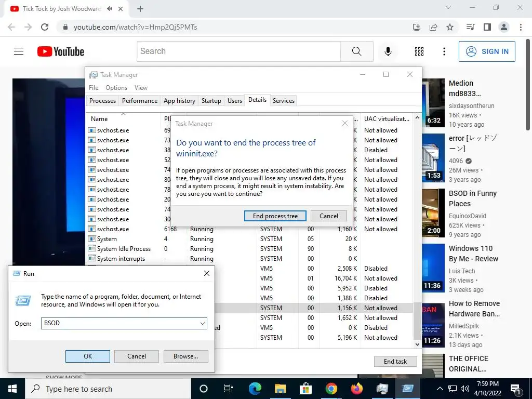Open Microsoft Edge from taskbar
This screenshot has width=532, height=399.
tap(255, 389)
